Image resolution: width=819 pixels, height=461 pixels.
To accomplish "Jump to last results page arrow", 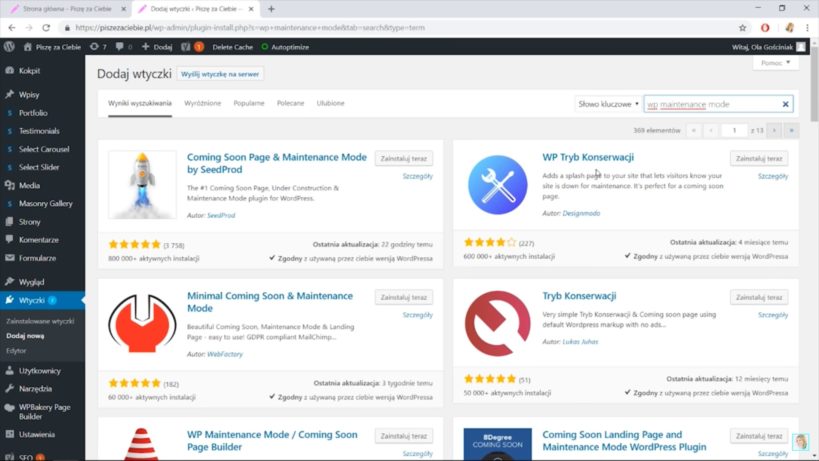I will click(x=791, y=131).
